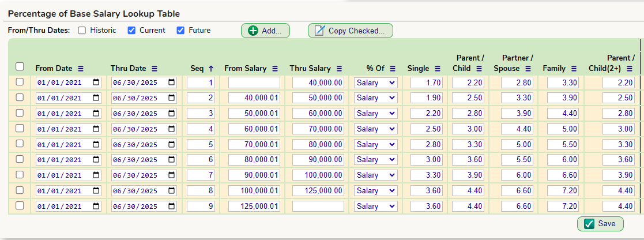Open the % Of dropdown in Seq 7 row
Image resolution: width=644 pixels, height=240 pixels.
click(x=376, y=175)
